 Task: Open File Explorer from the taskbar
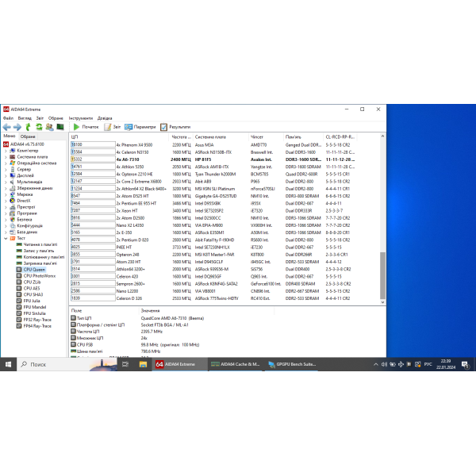pyautogui.click(x=143, y=364)
